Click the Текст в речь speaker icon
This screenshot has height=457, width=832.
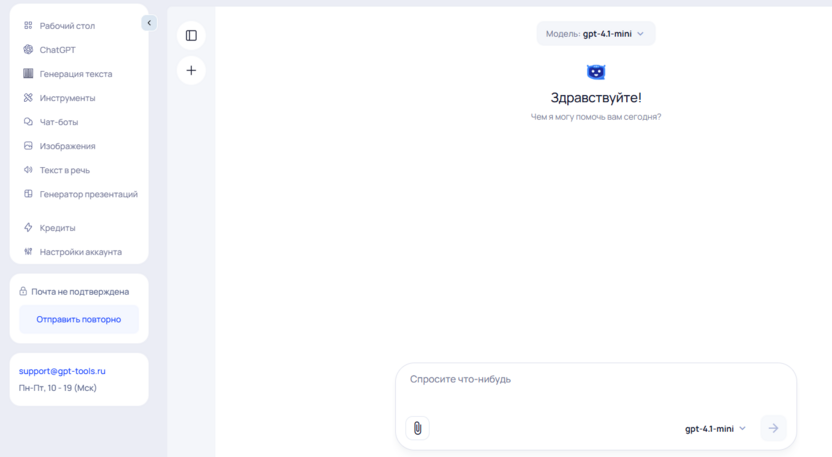coord(28,170)
